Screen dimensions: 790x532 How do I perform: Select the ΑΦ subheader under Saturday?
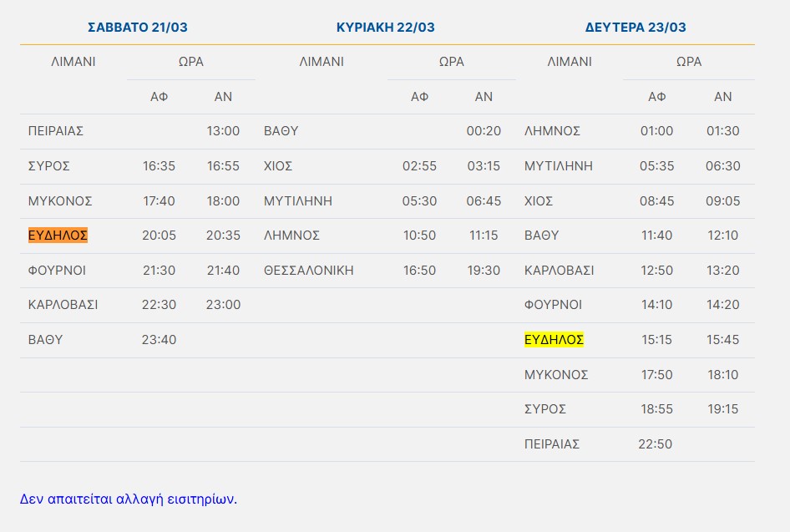click(159, 97)
